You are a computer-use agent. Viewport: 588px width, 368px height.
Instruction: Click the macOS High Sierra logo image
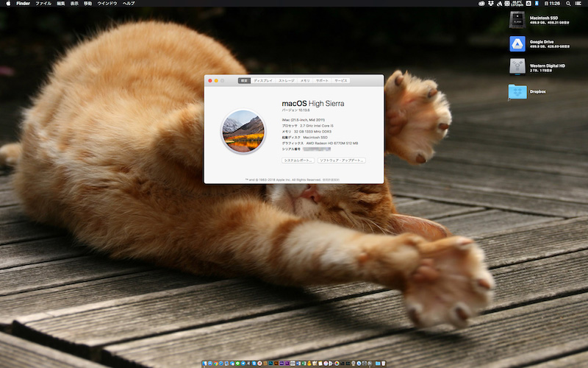(243, 132)
